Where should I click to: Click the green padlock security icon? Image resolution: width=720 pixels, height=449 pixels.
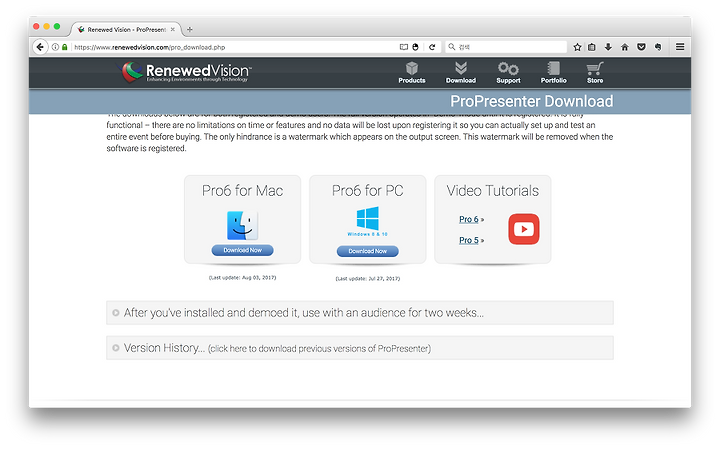65,47
